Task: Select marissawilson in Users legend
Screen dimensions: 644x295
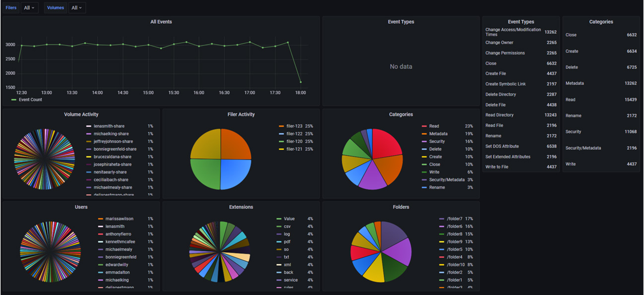Action: point(119,219)
